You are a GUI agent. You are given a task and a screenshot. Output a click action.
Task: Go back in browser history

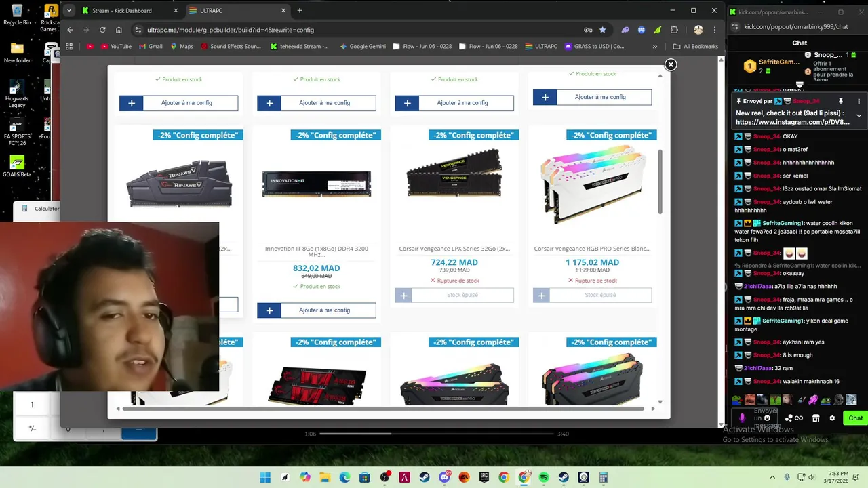70,30
